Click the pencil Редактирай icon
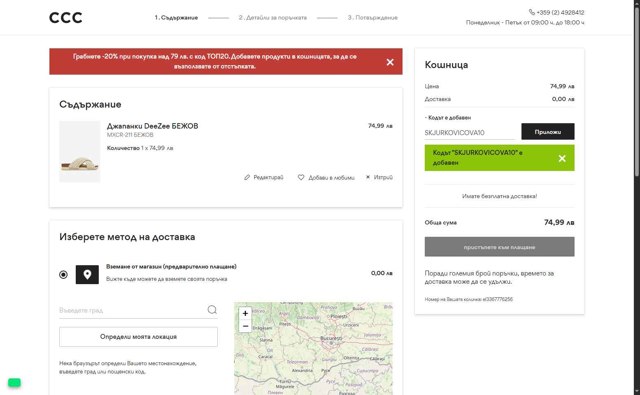Image resolution: width=640 pixels, height=395 pixels. (x=247, y=178)
